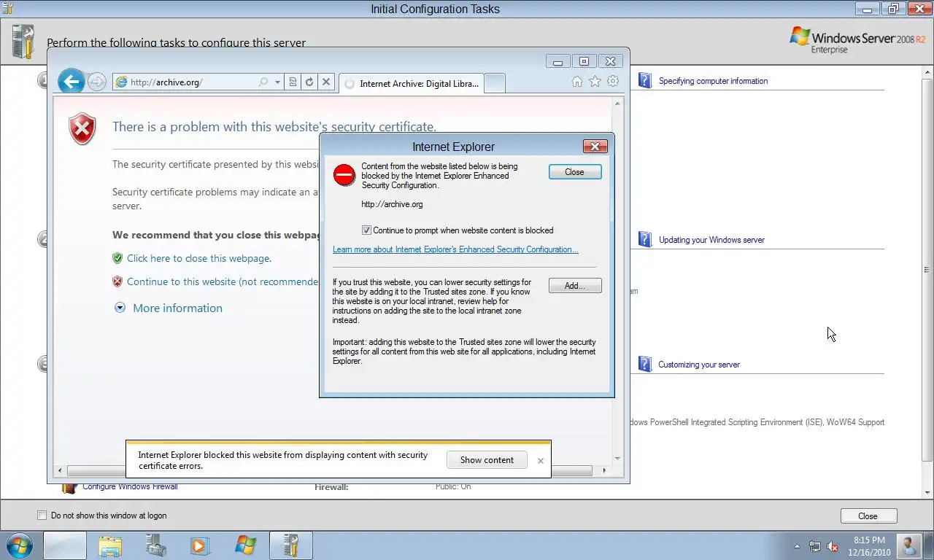This screenshot has height=560, width=934.
Task: Click the red shield certificate error icon
Action: point(82,128)
